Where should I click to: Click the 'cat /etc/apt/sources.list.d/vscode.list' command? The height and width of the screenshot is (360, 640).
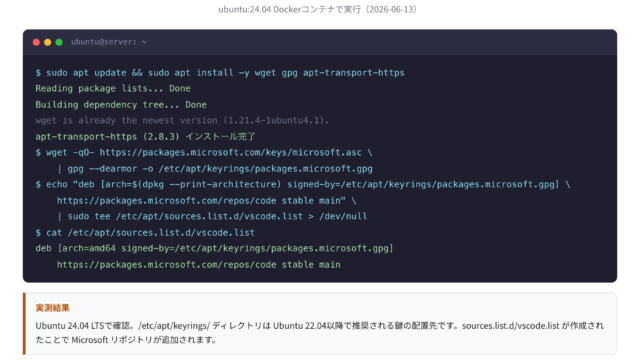click(145, 233)
